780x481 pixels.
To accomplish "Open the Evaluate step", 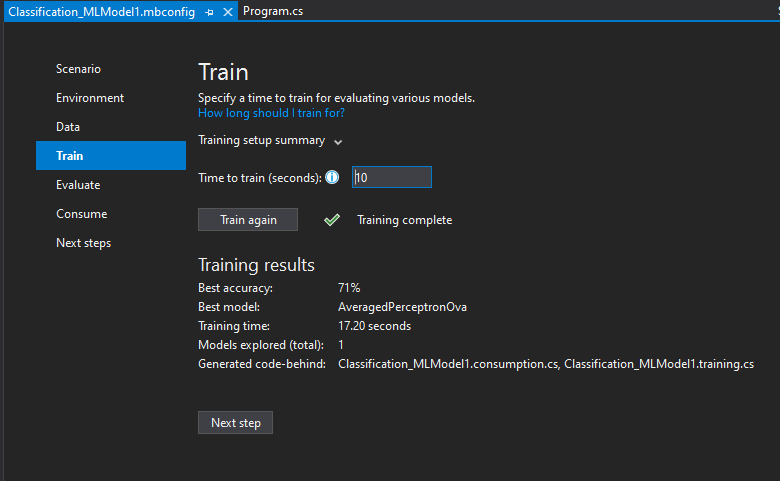I will pyautogui.click(x=78, y=185).
